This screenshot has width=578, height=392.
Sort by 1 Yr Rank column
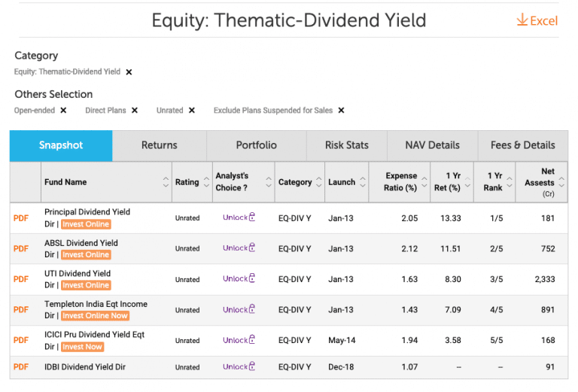pos(510,181)
